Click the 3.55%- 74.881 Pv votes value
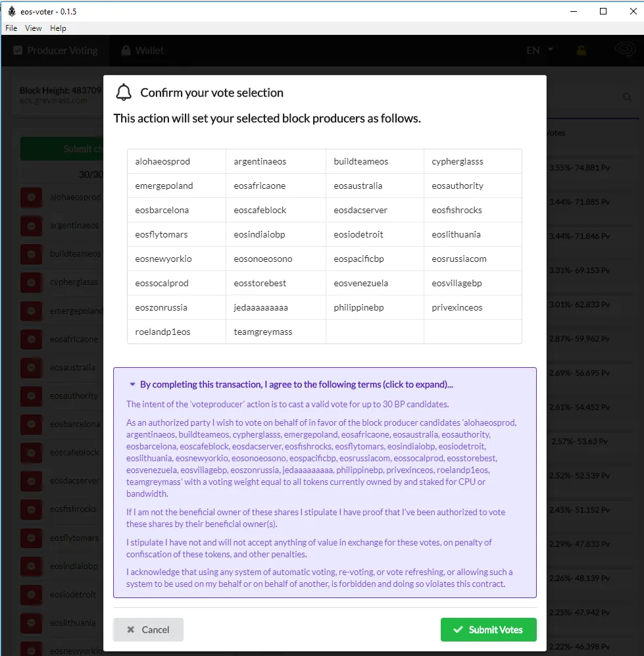Image resolution: width=644 pixels, height=656 pixels. click(579, 167)
